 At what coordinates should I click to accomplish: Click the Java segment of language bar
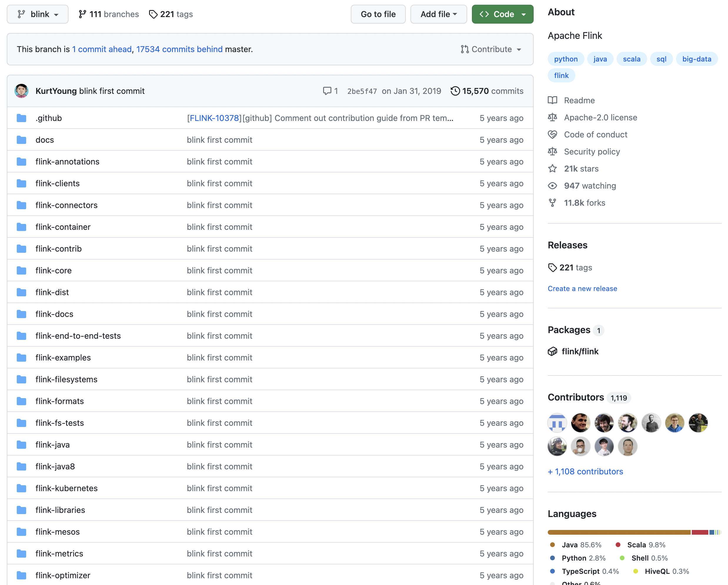(619, 532)
